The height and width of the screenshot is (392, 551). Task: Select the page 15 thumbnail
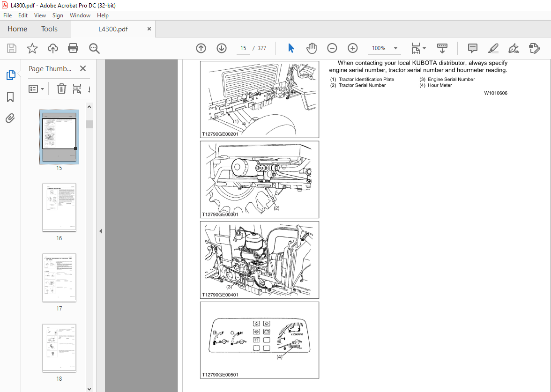coord(59,137)
